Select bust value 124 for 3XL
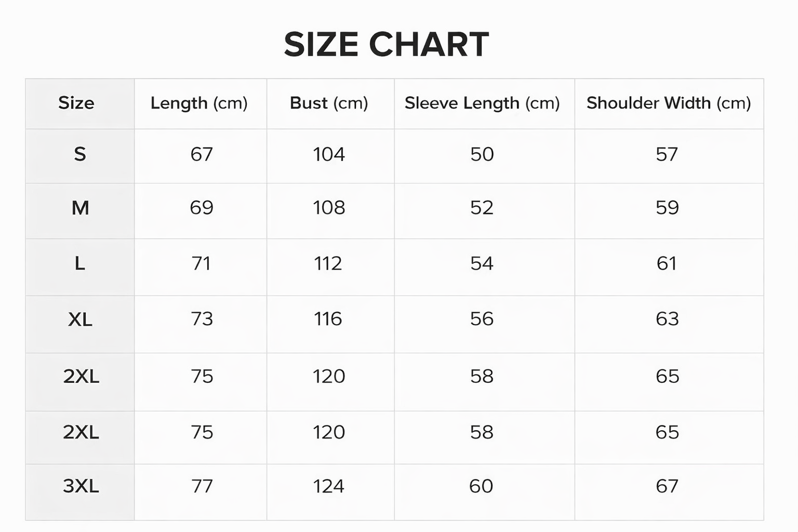798x532 pixels. click(x=328, y=486)
